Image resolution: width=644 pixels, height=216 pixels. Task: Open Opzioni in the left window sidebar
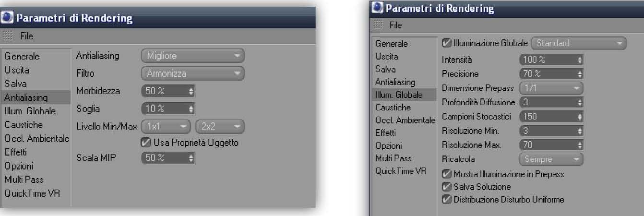(19, 166)
